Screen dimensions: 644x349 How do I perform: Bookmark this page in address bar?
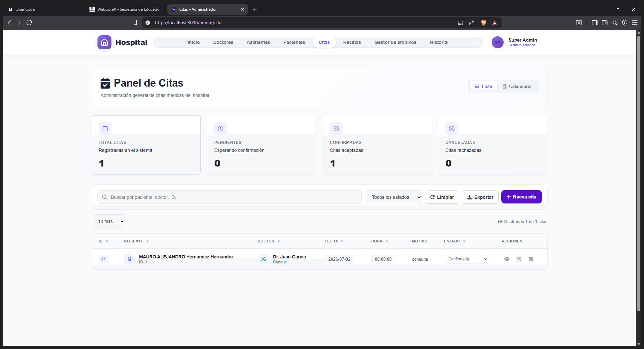[135, 23]
